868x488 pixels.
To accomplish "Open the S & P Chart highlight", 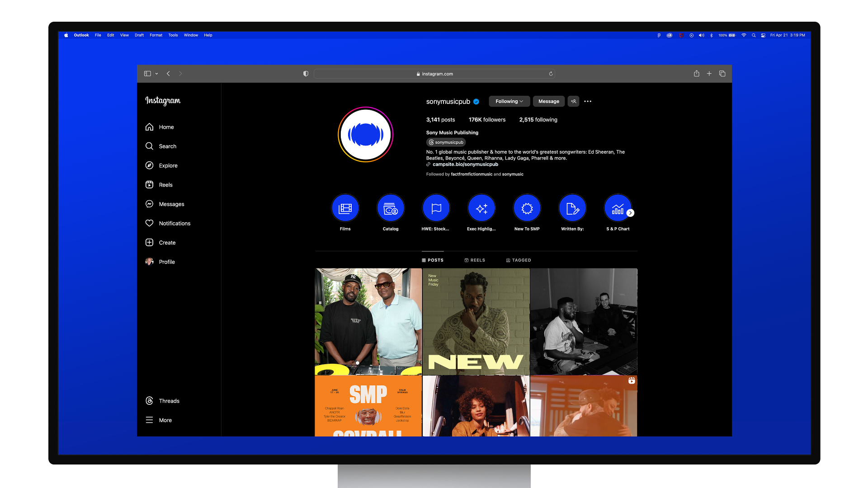I will (x=618, y=208).
